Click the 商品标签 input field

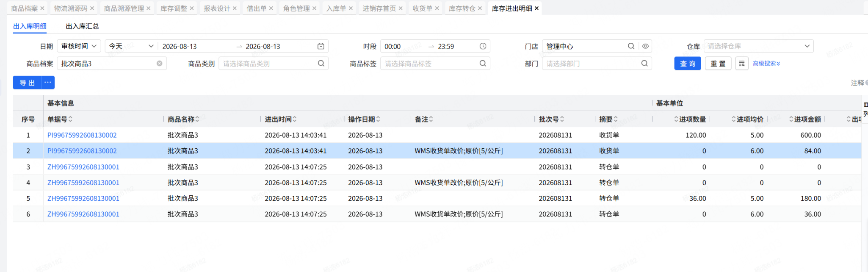[x=435, y=64]
